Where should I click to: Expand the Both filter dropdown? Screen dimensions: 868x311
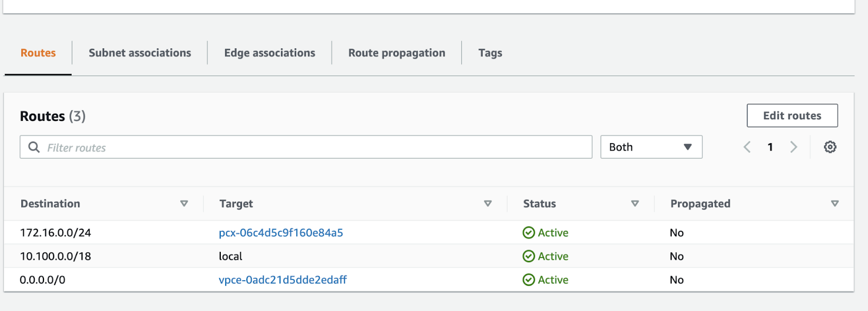click(x=651, y=147)
